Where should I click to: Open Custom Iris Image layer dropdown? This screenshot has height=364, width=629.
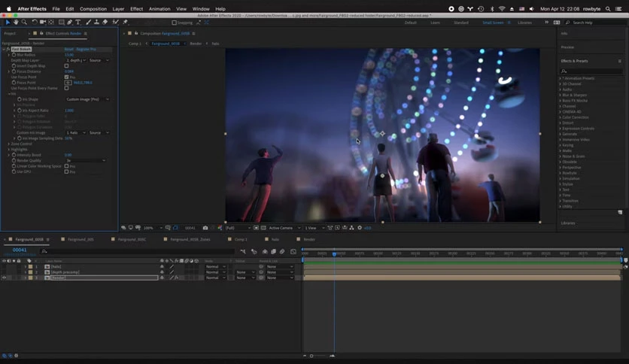76,132
